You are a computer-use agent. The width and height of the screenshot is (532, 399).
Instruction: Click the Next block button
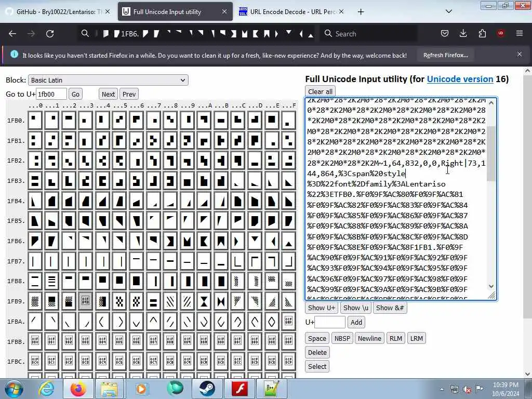[108, 94]
